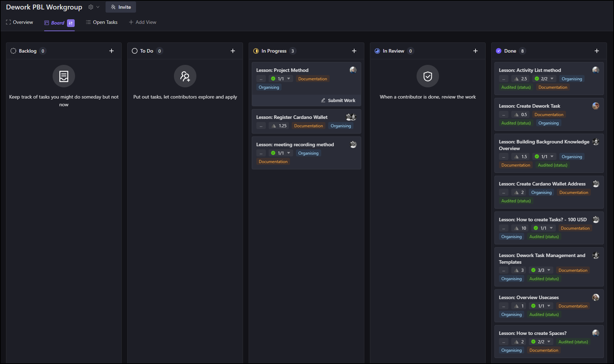Click ellipsis badge on Project Method card
The image size is (614, 364).
tap(261, 79)
